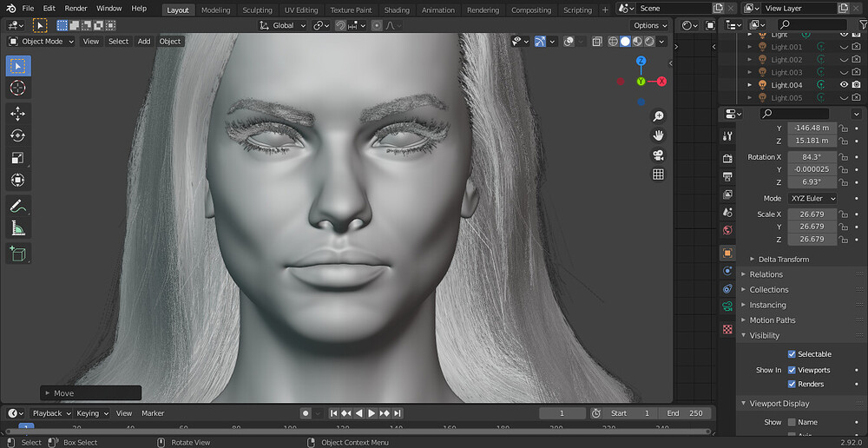This screenshot has height=448, width=868.
Task: Click the Play animation button
Action: tap(372, 413)
